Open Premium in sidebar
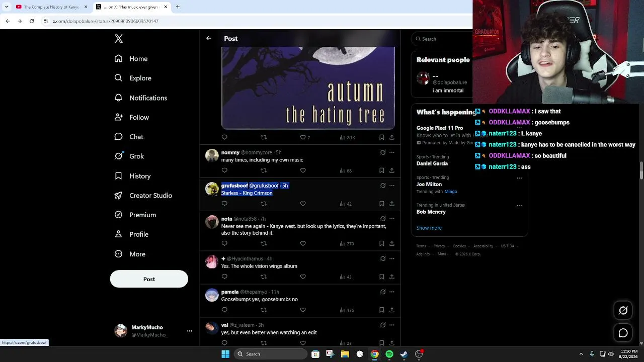Screen dimensions: 644x362 pos(135,215)
